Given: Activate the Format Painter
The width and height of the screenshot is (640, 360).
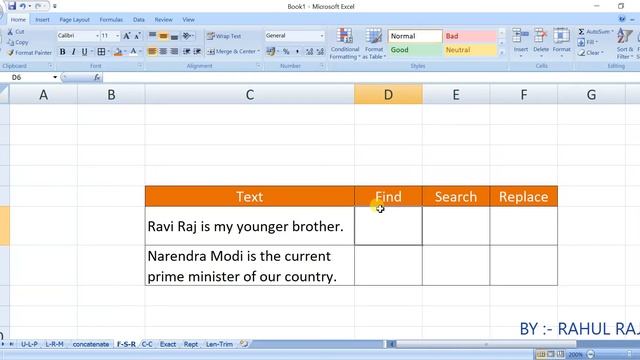Looking at the screenshot, I should click(x=29, y=53).
